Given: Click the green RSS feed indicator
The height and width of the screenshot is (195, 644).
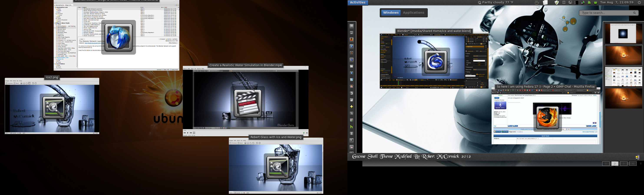Looking at the screenshot, I should 589,3.
